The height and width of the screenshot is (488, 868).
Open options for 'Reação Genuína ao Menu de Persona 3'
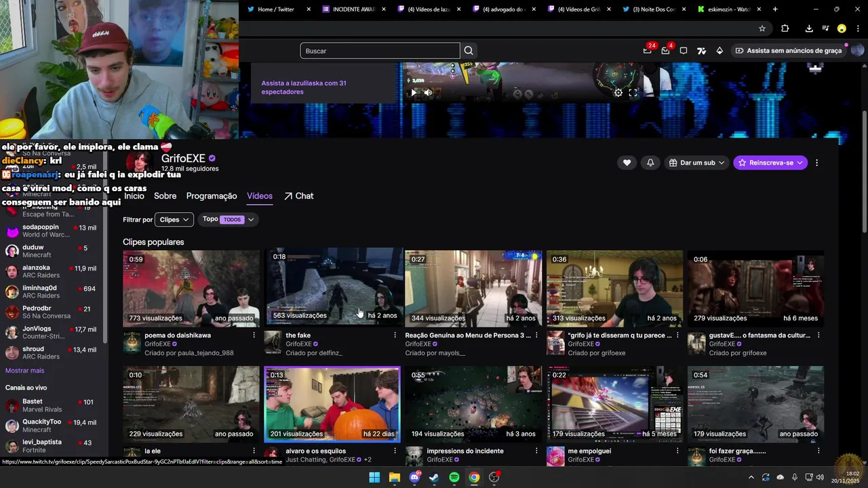[536, 335]
